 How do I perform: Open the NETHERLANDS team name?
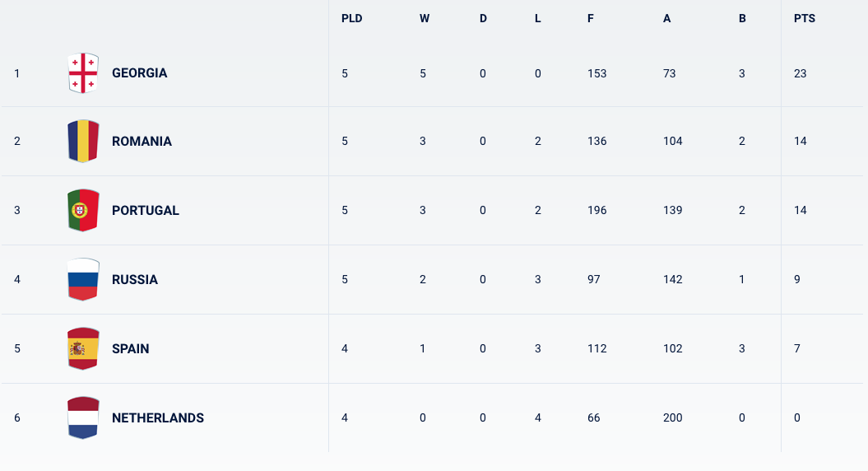pos(158,418)
